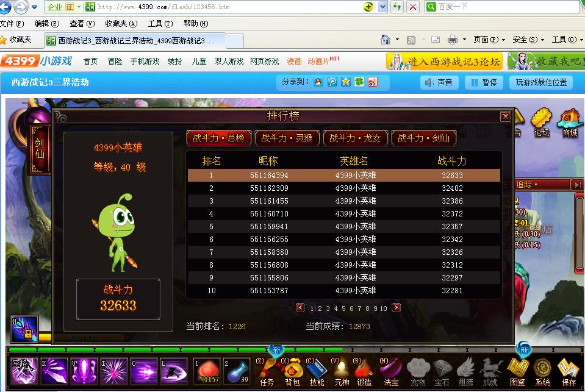Share to QQ with the penguin icon

(x=318, y=82)
